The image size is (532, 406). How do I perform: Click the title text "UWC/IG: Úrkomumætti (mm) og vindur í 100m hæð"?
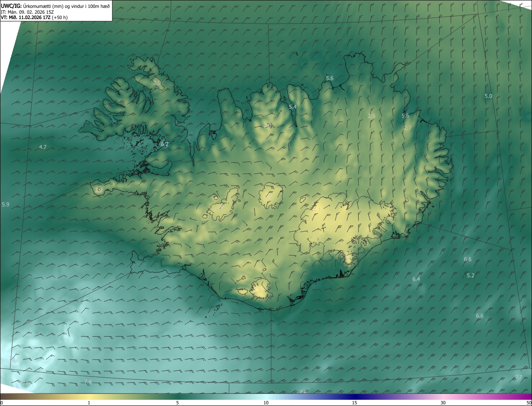point(55,6)
